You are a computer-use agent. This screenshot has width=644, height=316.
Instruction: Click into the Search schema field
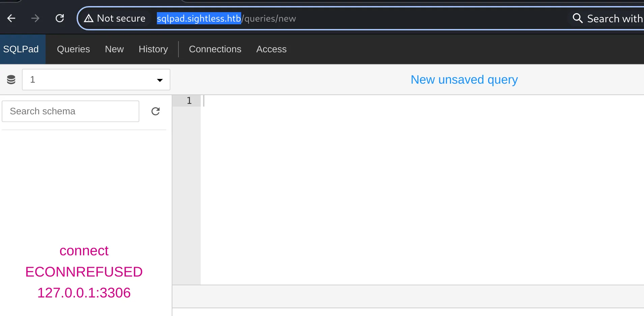coord(71,111)
